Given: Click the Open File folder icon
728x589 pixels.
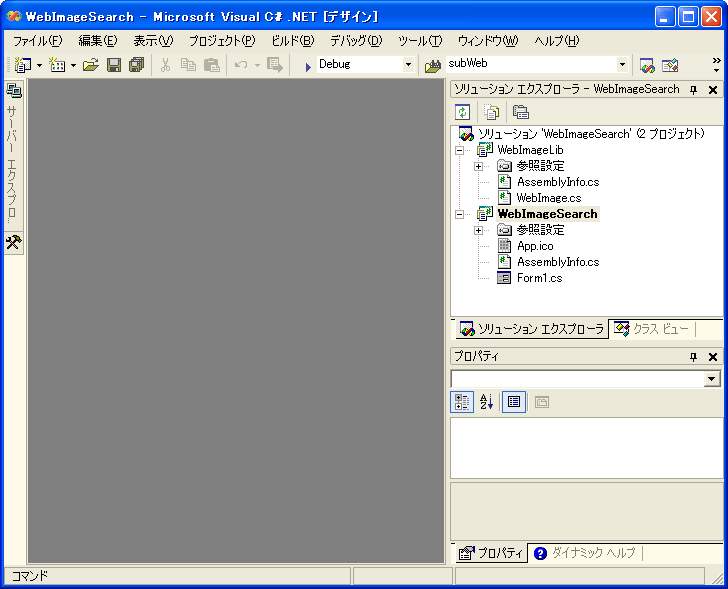Looking at the screenshot, I should tap(91, 65).
